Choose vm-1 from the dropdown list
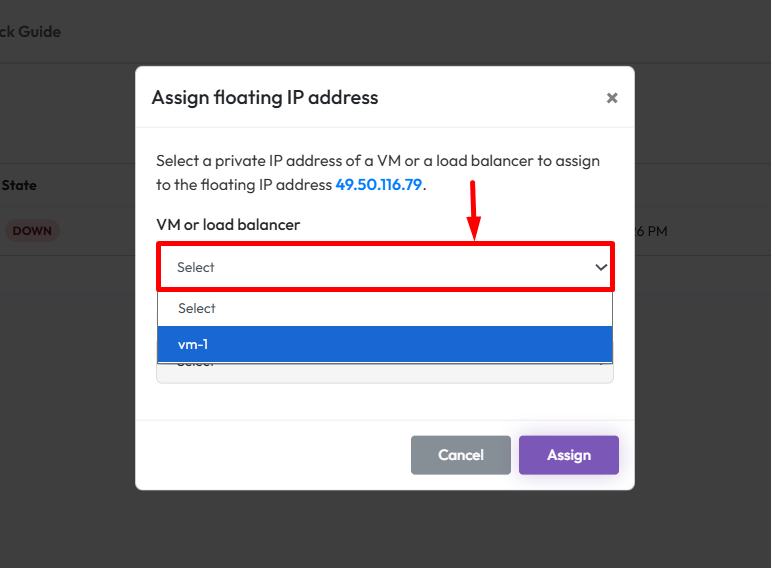This screenshot has width=771, height=568. point(385,345)
